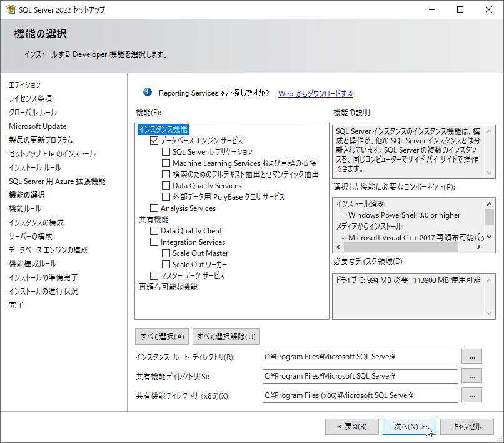Select インストールの進行状況 step in sidebar
504x443 pixels.
click(x=43, y=292)
